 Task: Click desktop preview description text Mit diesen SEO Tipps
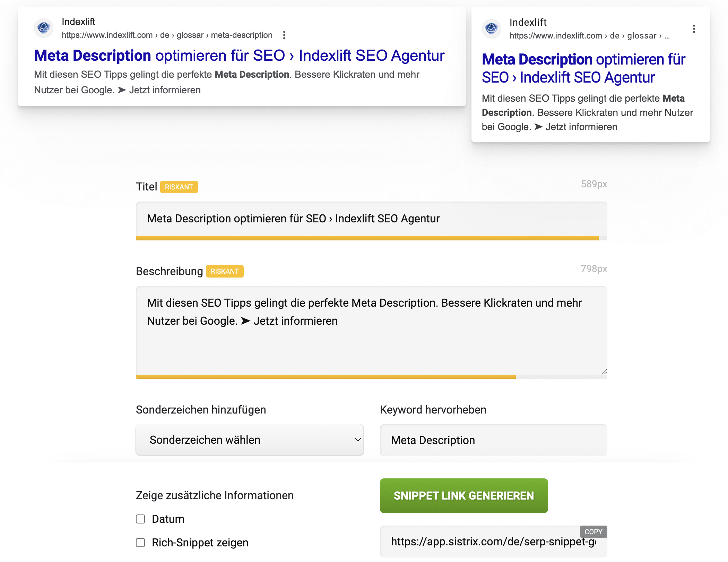[x=227, y=82]
